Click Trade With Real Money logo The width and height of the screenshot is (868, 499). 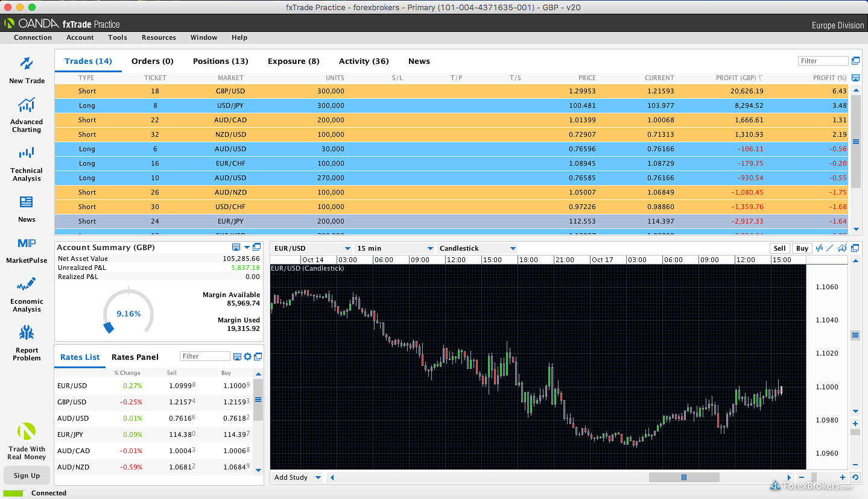point(27,432)
